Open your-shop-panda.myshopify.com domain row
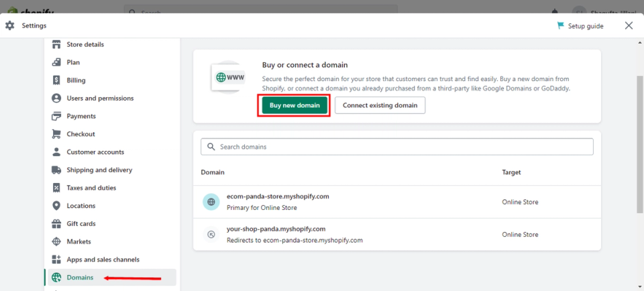This screenshot has width=644, height=291. tap(396, 235)
